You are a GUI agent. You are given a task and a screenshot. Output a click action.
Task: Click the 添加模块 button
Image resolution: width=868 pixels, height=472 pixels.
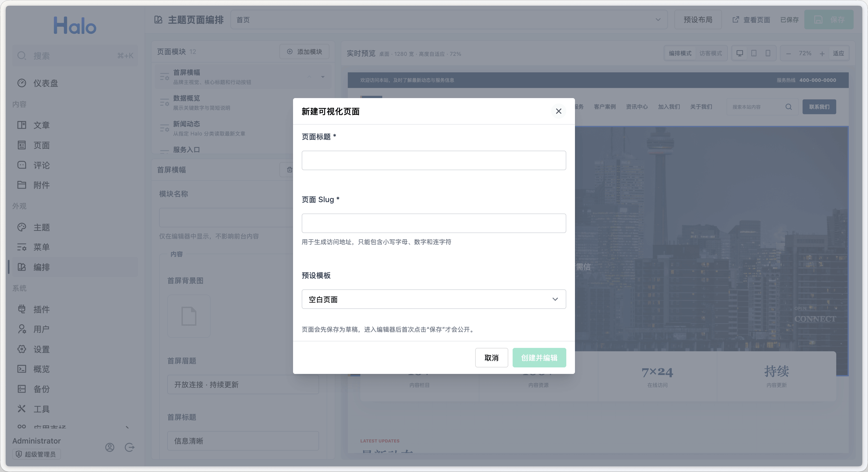point(304,51)
